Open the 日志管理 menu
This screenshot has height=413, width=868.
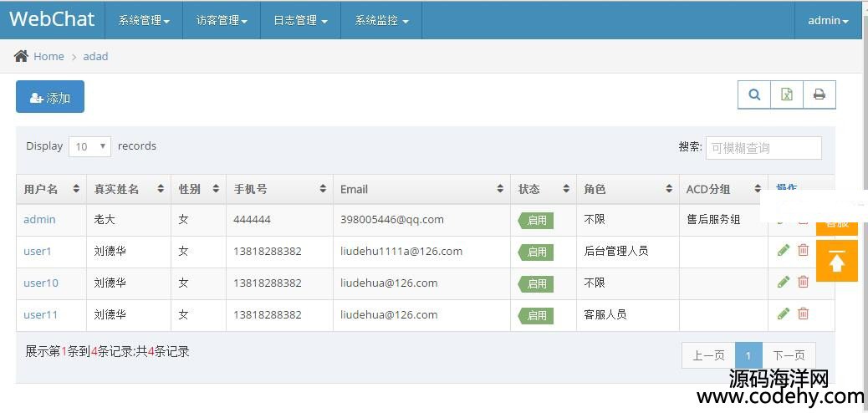[300, 21]
